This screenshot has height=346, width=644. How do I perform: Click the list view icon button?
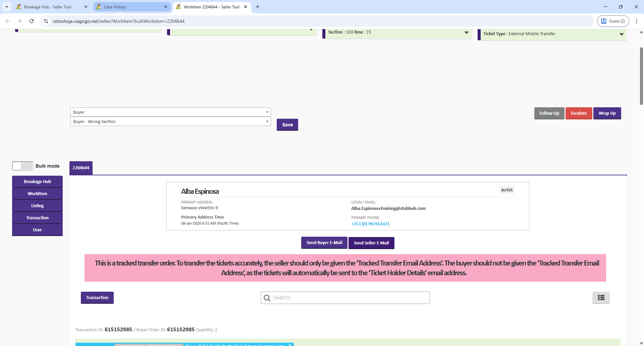click(601, 298)
